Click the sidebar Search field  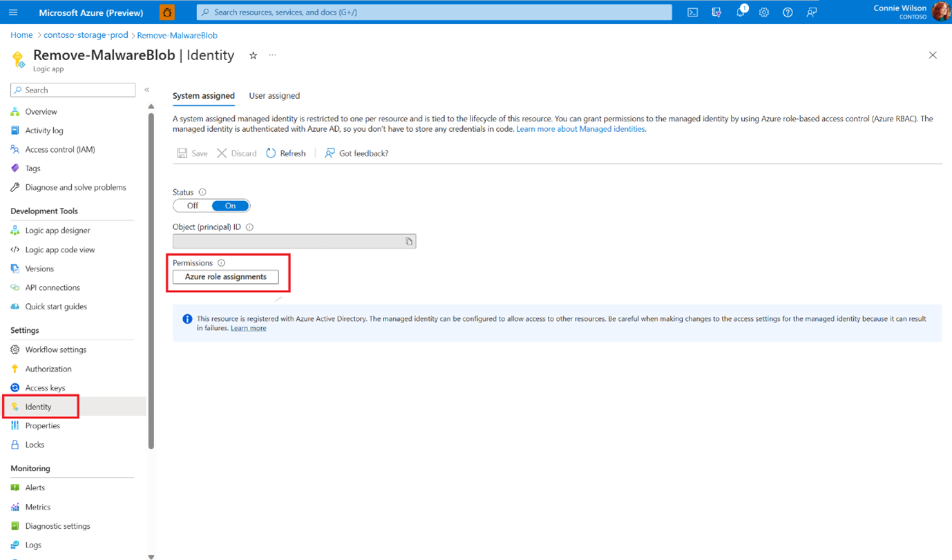[73, 90]
